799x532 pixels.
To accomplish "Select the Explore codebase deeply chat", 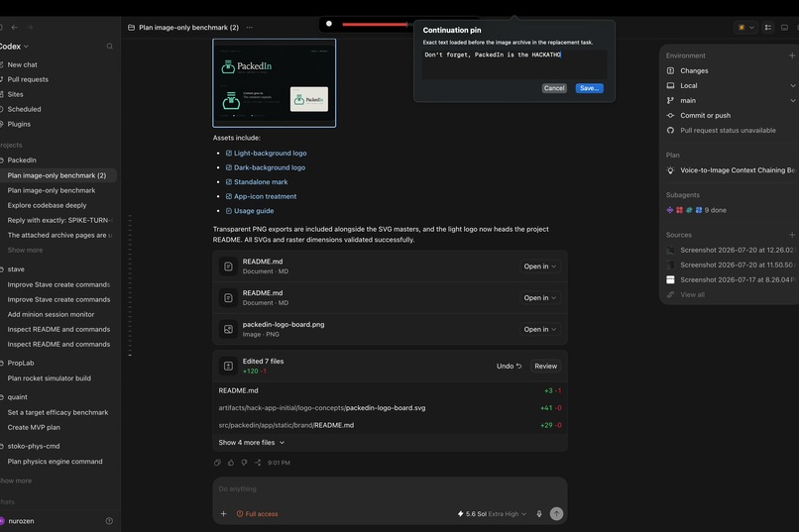I will (47, 205).
